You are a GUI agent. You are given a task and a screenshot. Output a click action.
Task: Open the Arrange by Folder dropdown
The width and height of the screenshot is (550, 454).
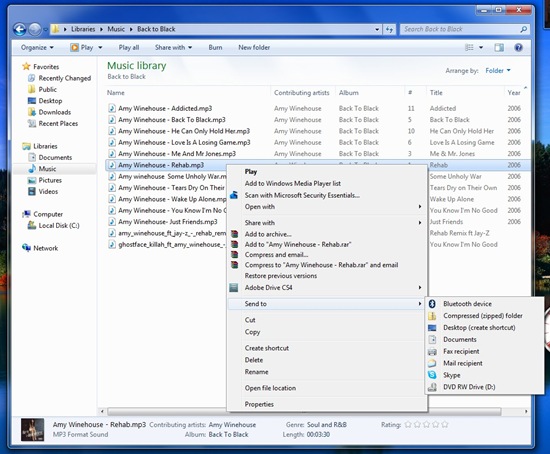pyautogui.click(x=498, y=71)
